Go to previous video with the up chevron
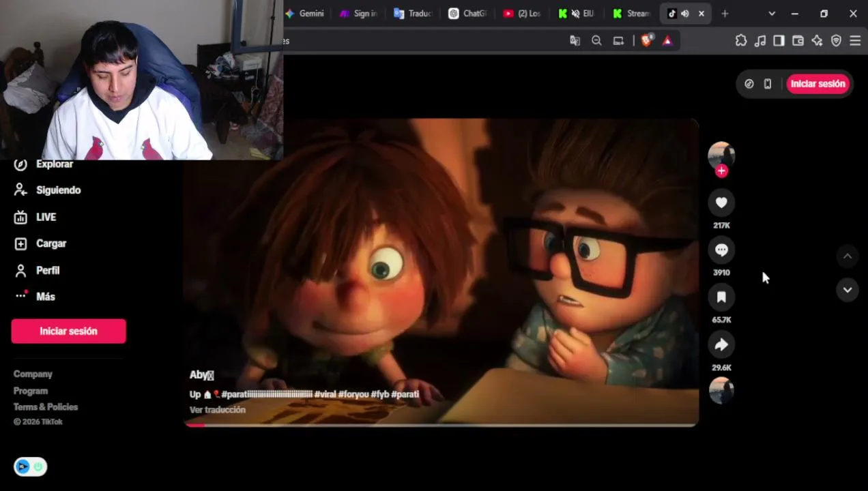 click(847, 256)
